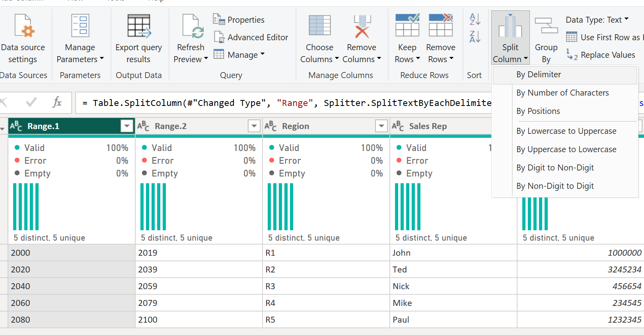Open the Region column filter dropdown
Screen dimensions: 644x335
coord(381,126)
